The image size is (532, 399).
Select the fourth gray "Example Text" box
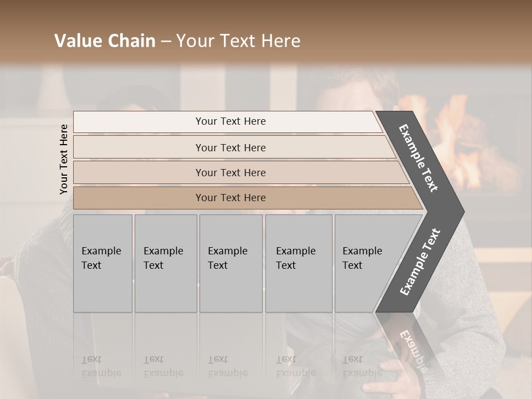(x=298, y=263)
